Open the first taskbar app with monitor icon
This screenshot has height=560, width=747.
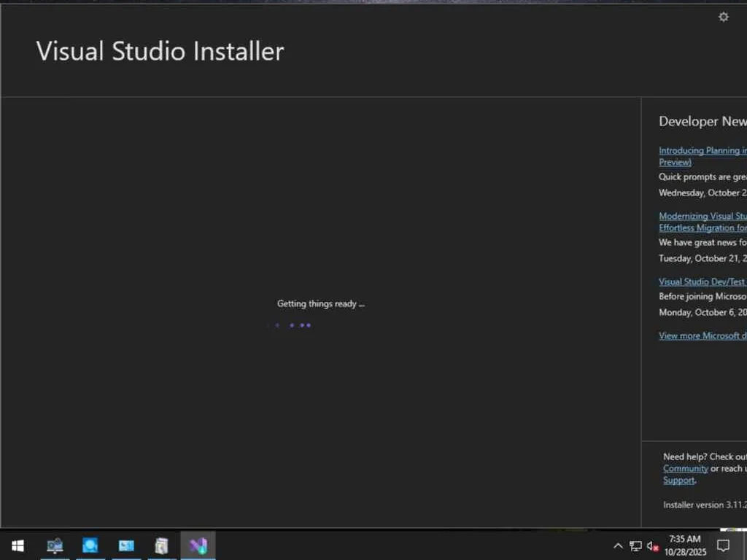click(55, 545)
